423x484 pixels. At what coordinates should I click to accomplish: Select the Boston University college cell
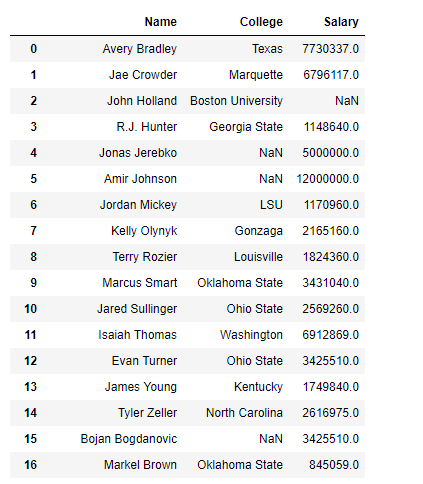point(236,101)
